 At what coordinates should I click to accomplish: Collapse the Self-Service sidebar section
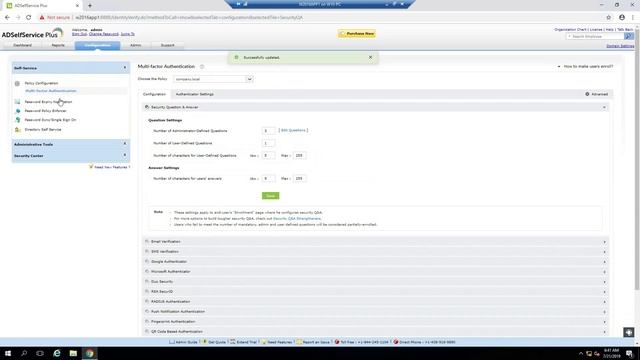pos(125,68)
